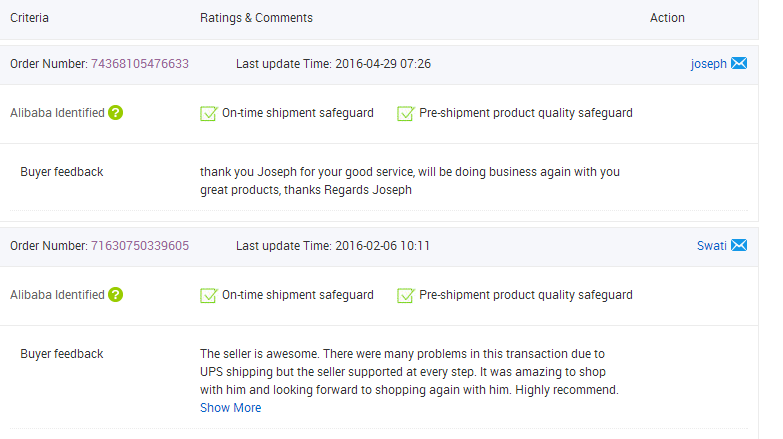Click the Criteria column header
The height and width of the screenshot is (439, 783).
30,18
